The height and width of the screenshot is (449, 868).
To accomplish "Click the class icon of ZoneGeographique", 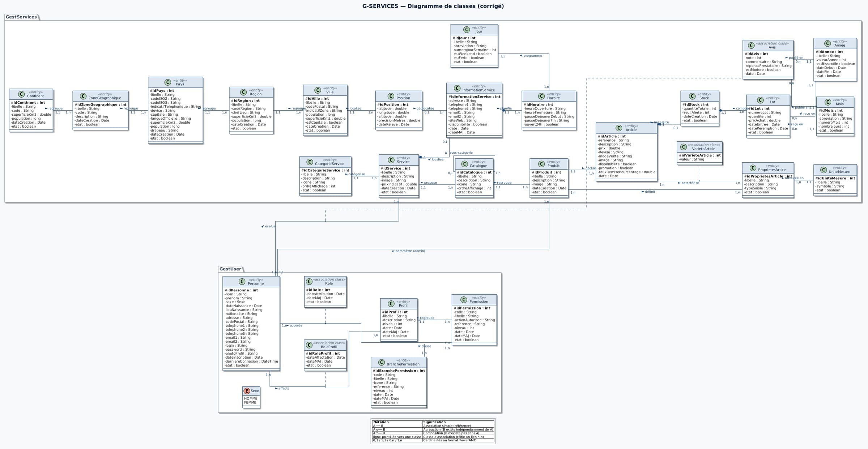I will pos(83,96).
